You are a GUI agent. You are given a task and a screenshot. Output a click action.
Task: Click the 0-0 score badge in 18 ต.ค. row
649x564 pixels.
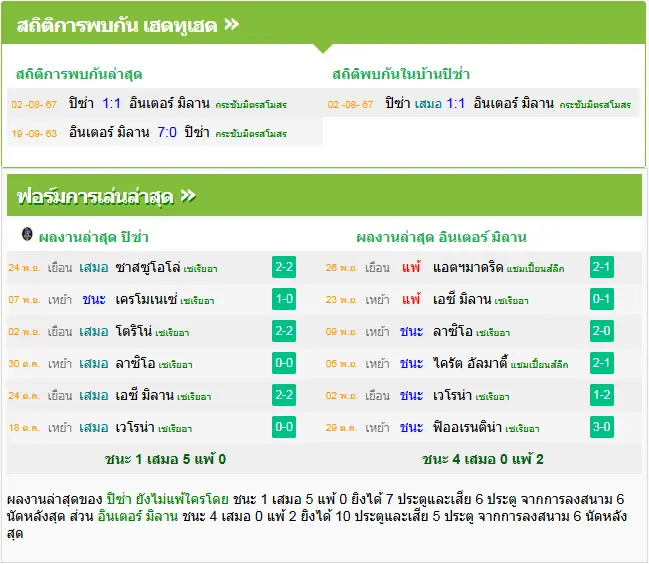284,427
